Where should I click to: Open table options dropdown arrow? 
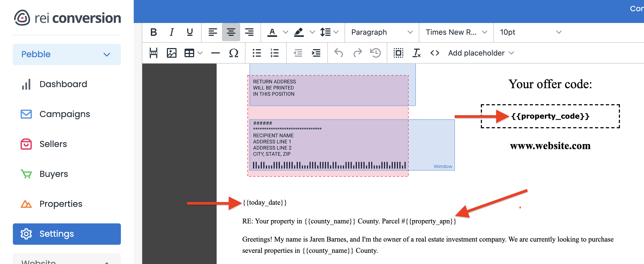pos(200,53)
